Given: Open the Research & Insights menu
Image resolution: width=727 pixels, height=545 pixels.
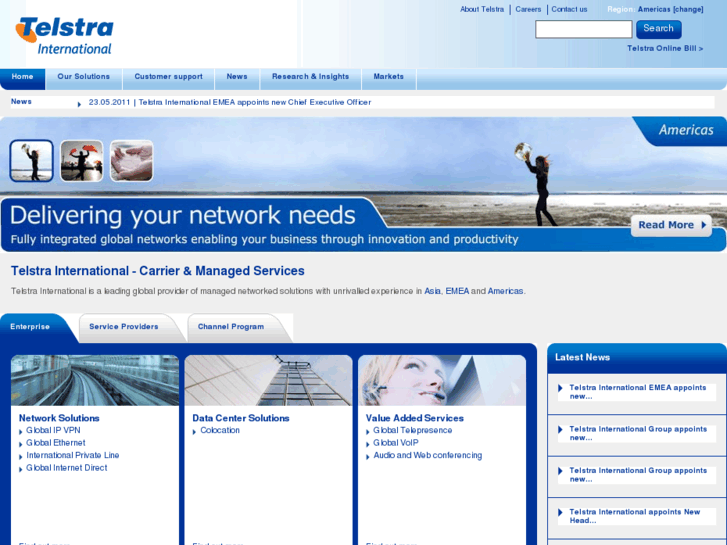Looking at the screenshot, I should [x=310, y=77].
